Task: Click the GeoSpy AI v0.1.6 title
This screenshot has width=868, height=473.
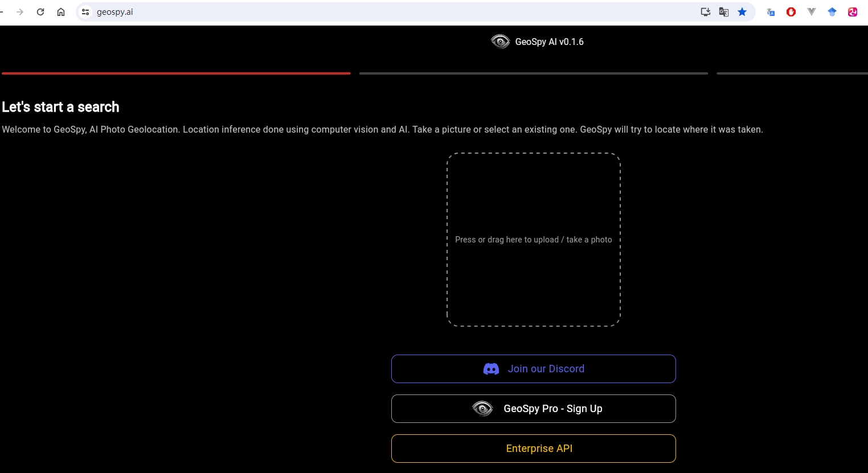Action: coord(549,42)
